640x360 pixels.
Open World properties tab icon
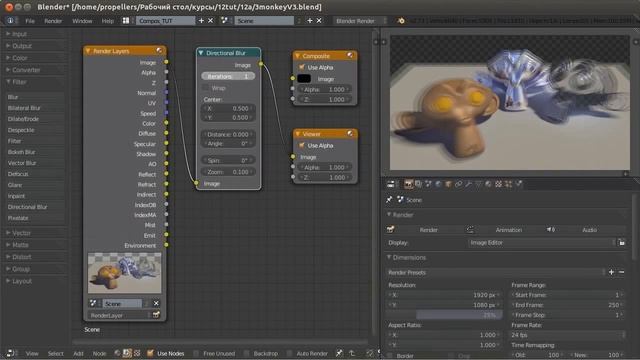point(438,184)
